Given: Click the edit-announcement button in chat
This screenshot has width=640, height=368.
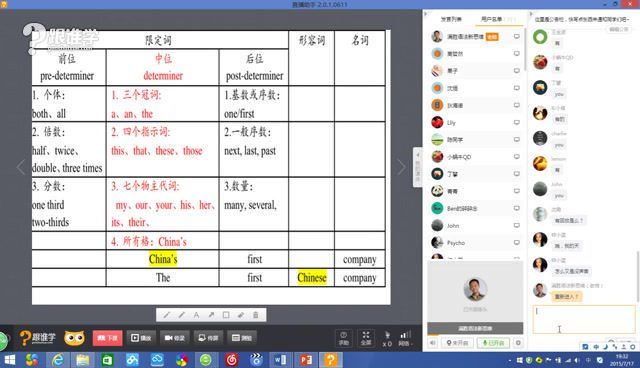Looking at the screenshot, I should coord(619,29).
